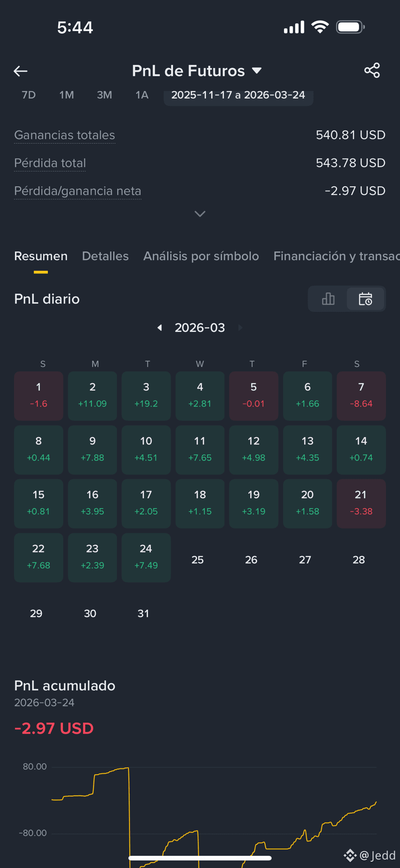
Task: Go to next month arrow
Action: coord(240,328)
